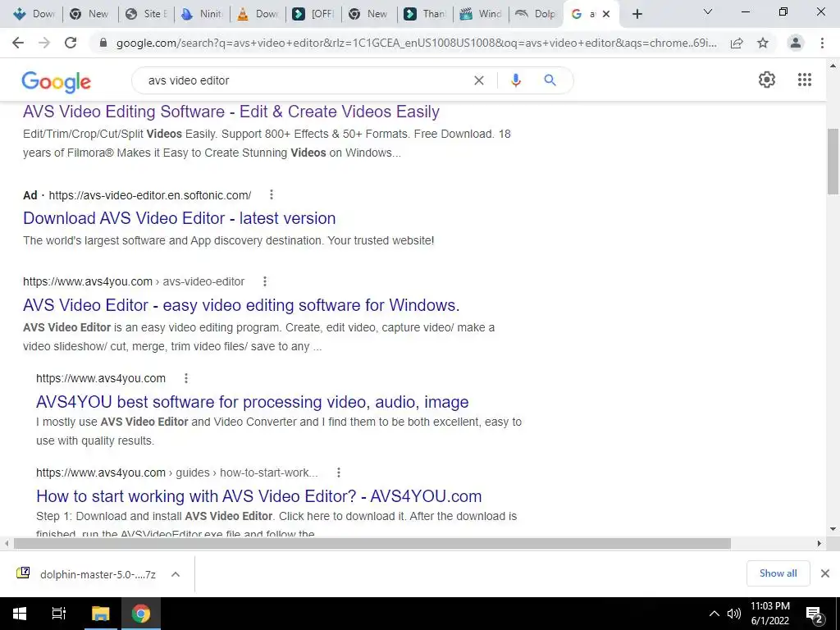This screenshot has height=630, width=840.
Task: Open volume control in tray
Action: click(734, 614)
